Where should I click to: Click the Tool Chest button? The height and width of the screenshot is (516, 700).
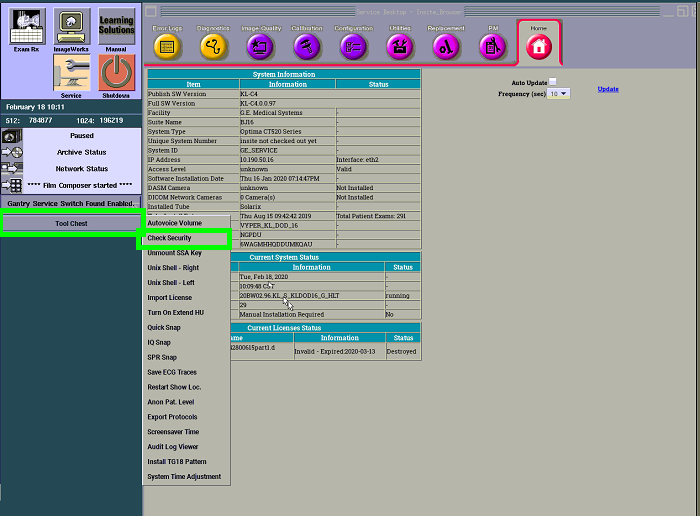(x=70, y=223)
